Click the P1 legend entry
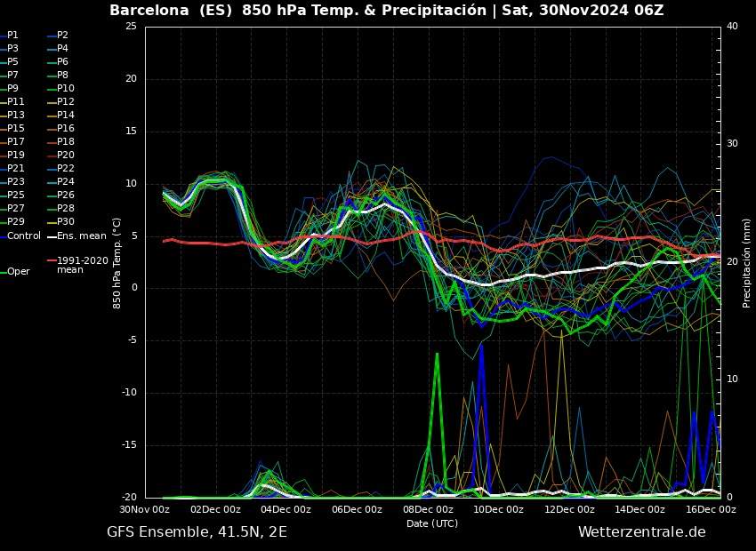Screen dimensions: 756x551 pos(10,36)
